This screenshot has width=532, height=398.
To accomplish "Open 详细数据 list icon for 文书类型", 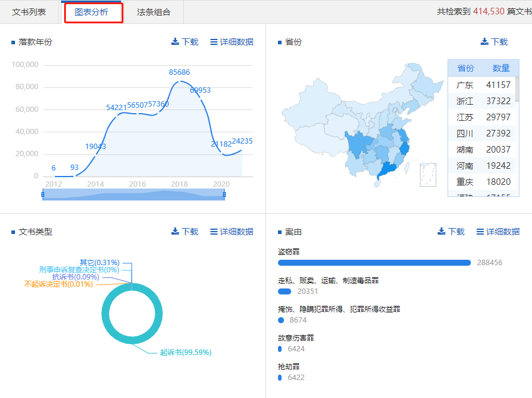I will tap(214, 232).
